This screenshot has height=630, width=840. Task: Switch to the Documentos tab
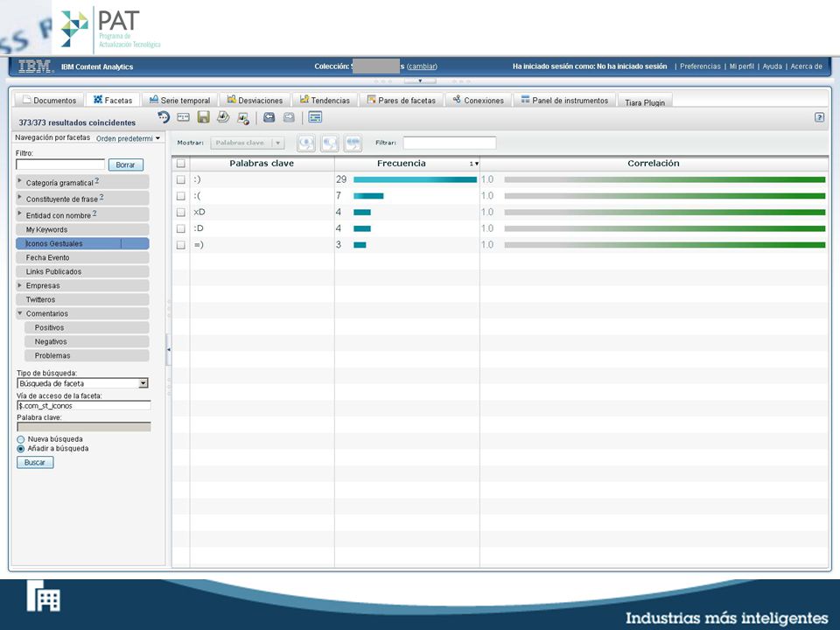click(x=49, y=100)
